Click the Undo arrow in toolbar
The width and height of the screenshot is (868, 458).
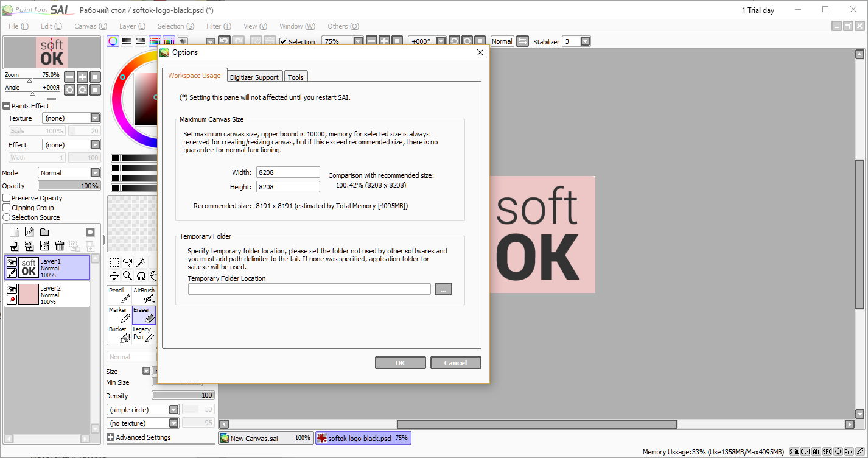[224, 41]
